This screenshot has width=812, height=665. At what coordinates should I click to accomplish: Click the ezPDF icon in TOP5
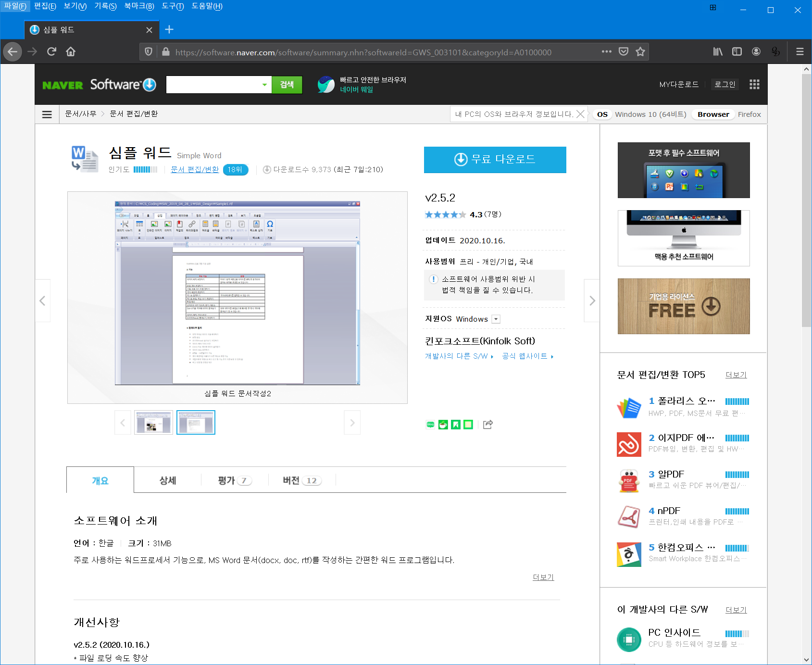(629, 444)
